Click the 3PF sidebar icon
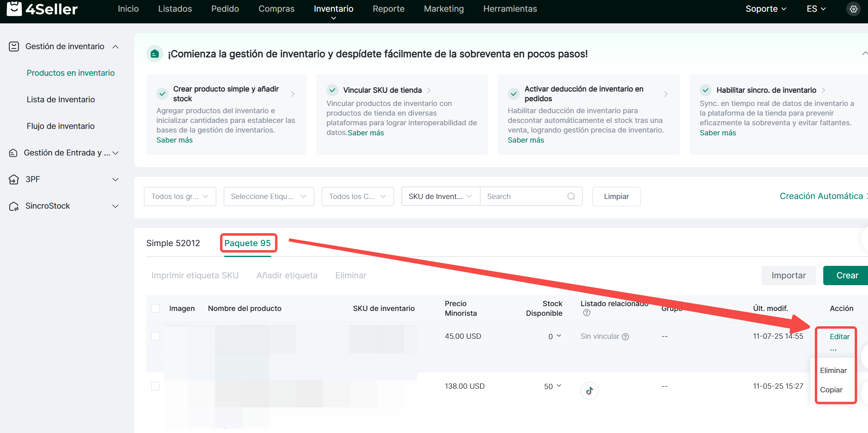The width and height of the screenshot is (868, 433). pos(14,179)
